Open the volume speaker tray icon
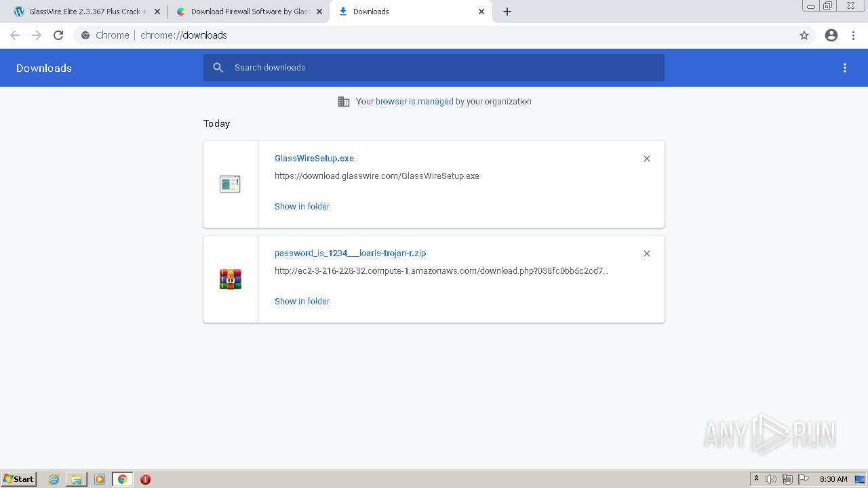Image resolution: width=868 pixels, height=488 pixels. [x=771, y=479]
